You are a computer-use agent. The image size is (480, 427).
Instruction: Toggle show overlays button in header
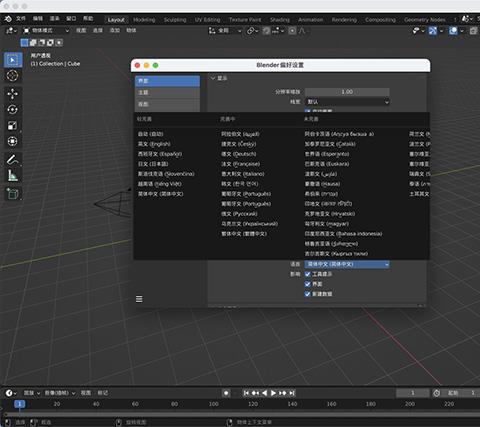click(x=453, y=31)
